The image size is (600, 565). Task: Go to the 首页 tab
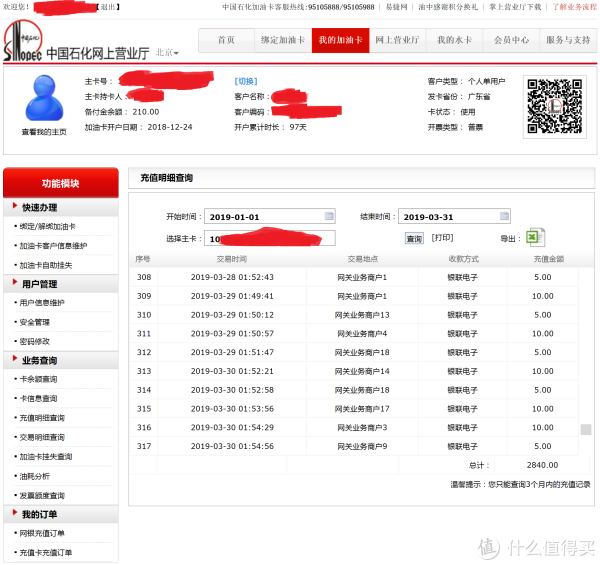[226, 40]
